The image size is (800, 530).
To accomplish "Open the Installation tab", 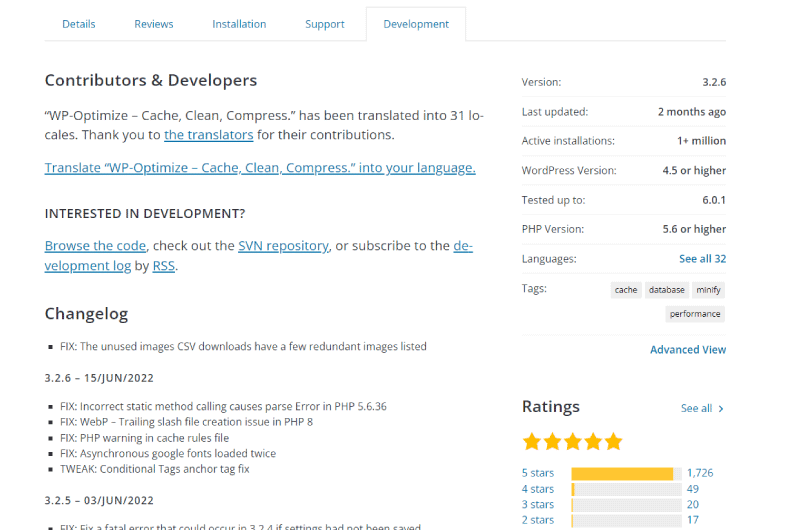I will [x=239, y=24].
